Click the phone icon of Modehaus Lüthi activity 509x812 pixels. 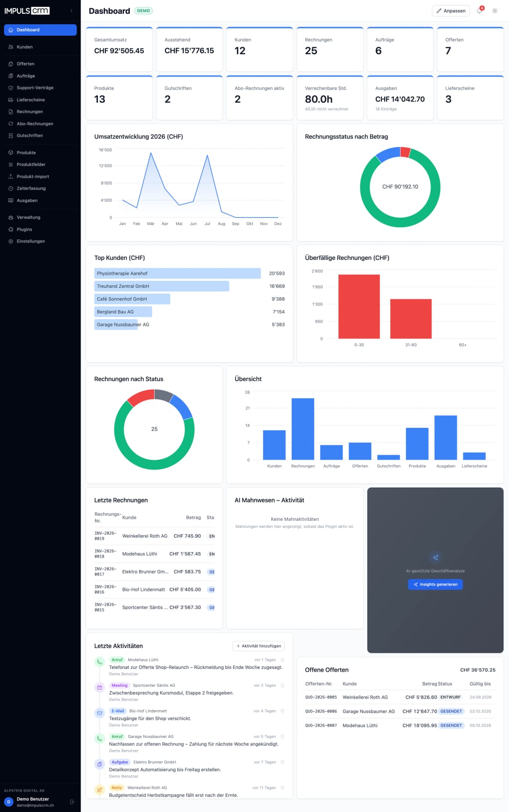click(99, 662)
